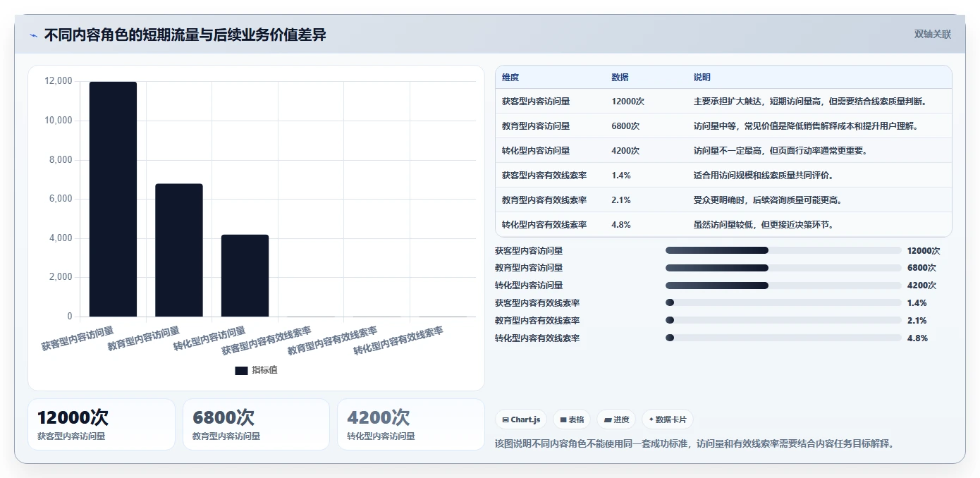Select the 数据卡片 tag
980x478 pixels.
[x=667, y=419]
